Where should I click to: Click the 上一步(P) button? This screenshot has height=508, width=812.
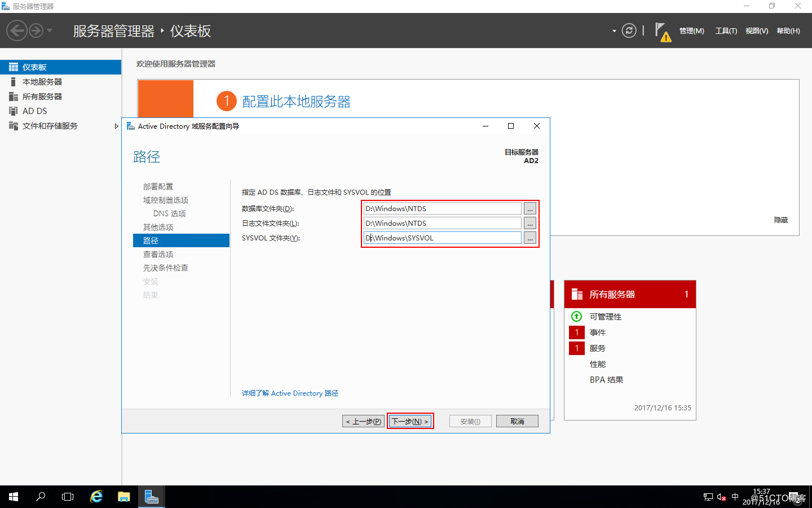coord(363,421)
